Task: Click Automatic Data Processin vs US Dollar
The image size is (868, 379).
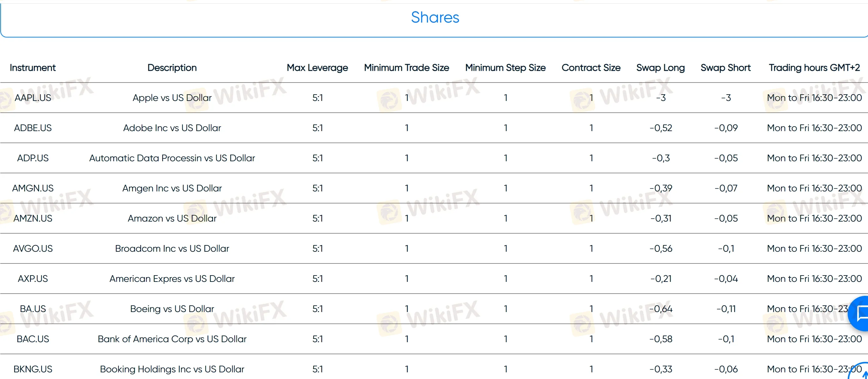Action: (x=172, y=158)
